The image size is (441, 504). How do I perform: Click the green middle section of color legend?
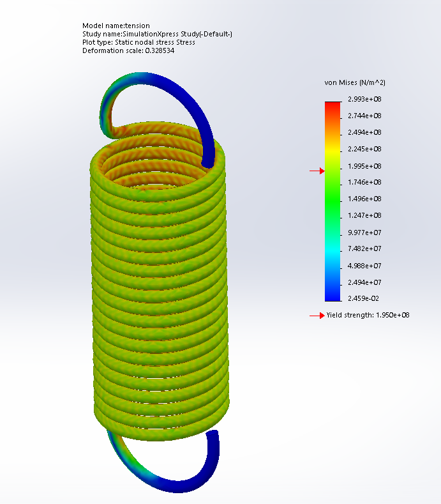333,198
